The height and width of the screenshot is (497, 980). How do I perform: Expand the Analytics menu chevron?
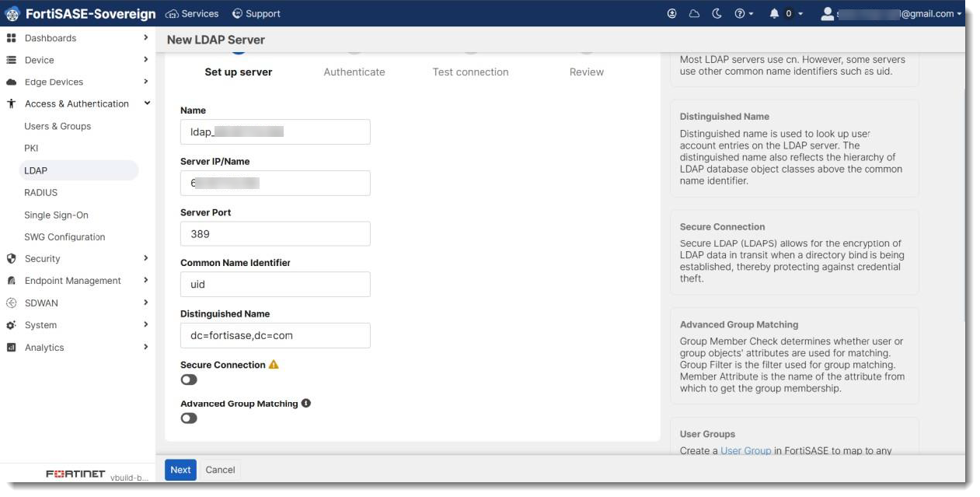(145, 347)
